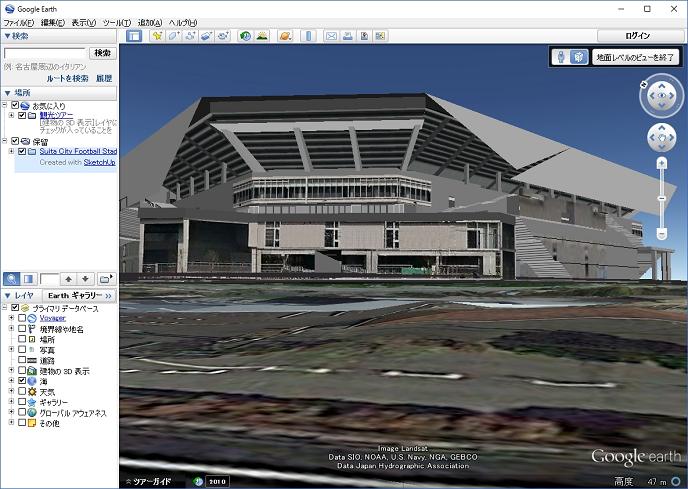
Task: Open the ツール(T) menu
Action: click(116, 22)
